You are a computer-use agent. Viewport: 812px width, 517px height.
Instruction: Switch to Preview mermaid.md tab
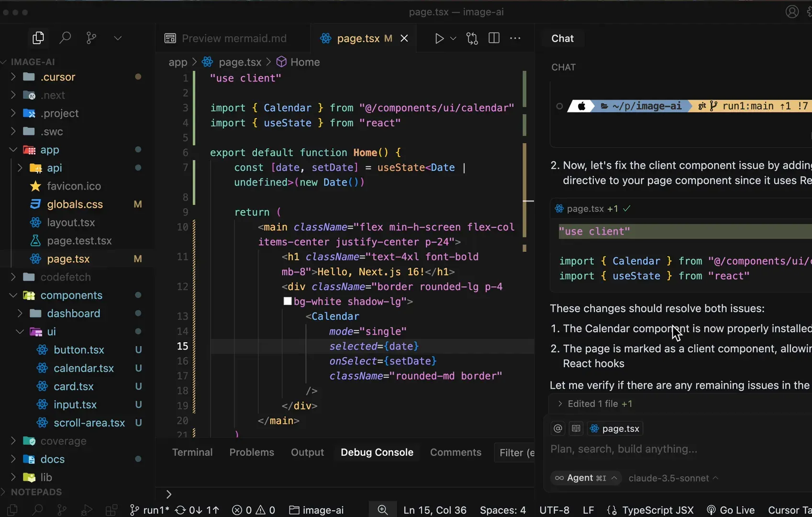point(225,38)
